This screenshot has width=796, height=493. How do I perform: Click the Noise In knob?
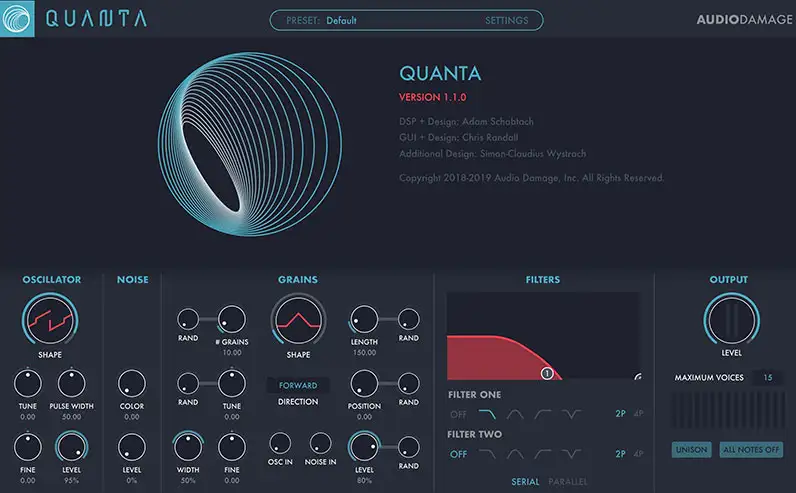(320, 443)
